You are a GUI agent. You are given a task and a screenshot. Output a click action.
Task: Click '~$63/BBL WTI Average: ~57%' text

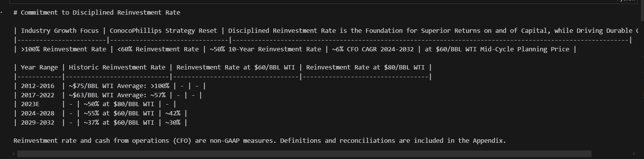117,95
